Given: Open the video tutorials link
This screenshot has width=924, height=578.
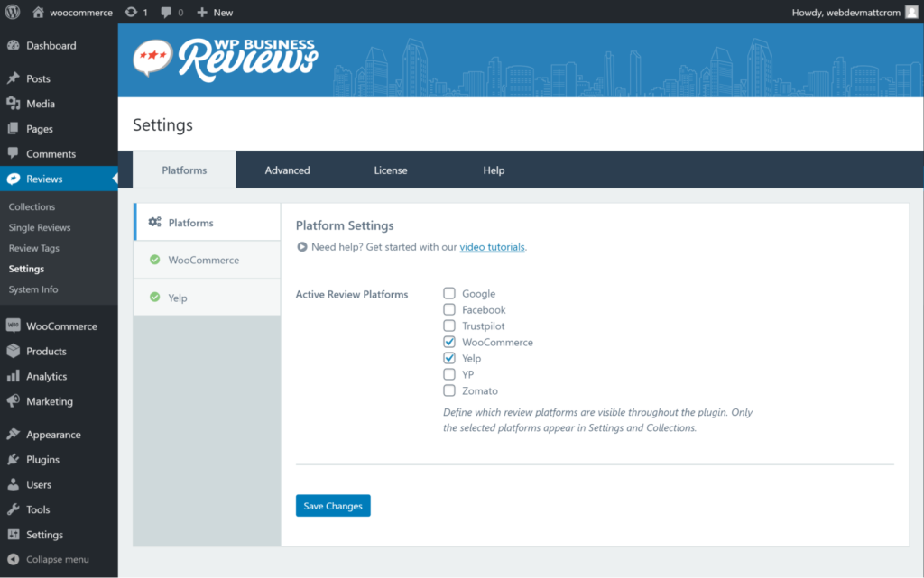Looking at the screenshot, I should point(492,247).
